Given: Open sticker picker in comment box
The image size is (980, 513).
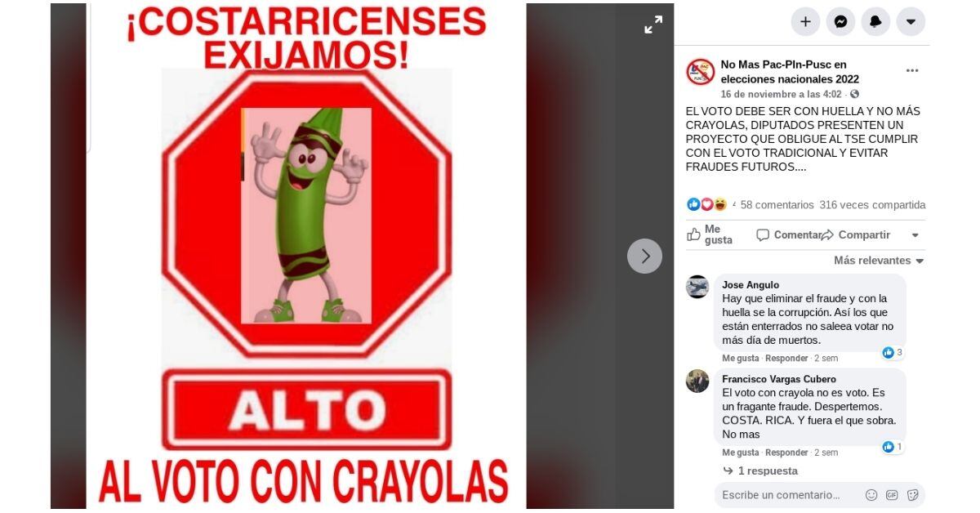Looking at the screenshot, I should tap(912, 495).
